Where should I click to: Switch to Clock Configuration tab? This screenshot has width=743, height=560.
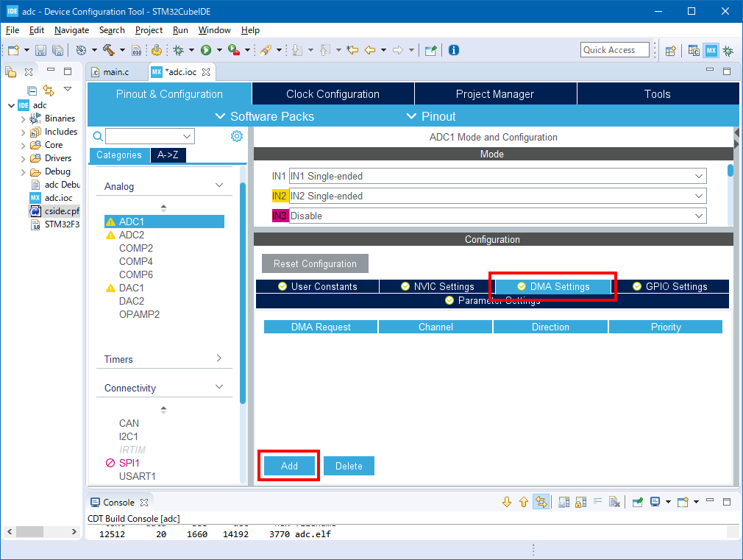tap(333, 94)
